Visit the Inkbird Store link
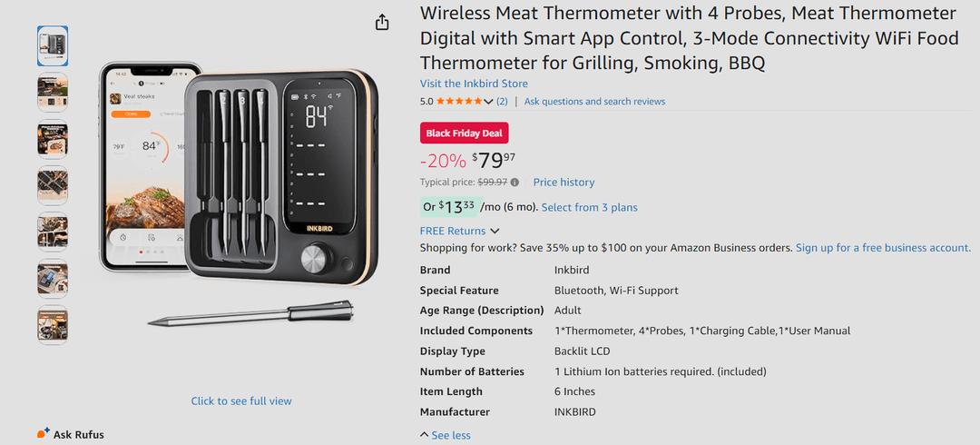980x445 pixels. click(474, 84)
